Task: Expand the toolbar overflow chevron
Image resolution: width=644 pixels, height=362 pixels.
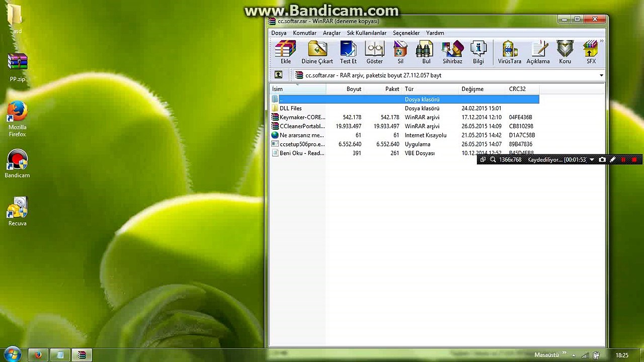Action: [x=602, y=42]
